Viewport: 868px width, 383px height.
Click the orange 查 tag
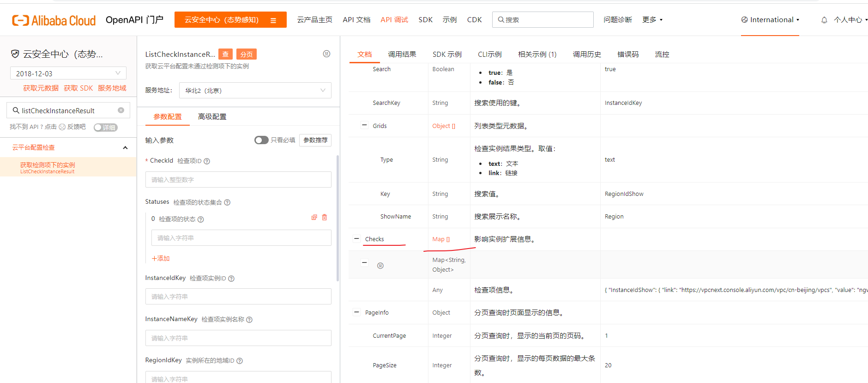(x=225, y=54)
